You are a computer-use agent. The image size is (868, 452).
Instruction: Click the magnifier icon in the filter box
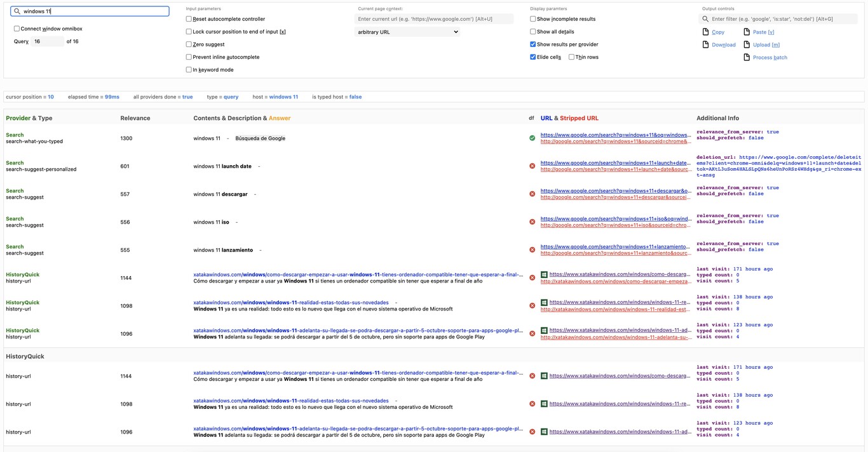[x=705, y=19]
